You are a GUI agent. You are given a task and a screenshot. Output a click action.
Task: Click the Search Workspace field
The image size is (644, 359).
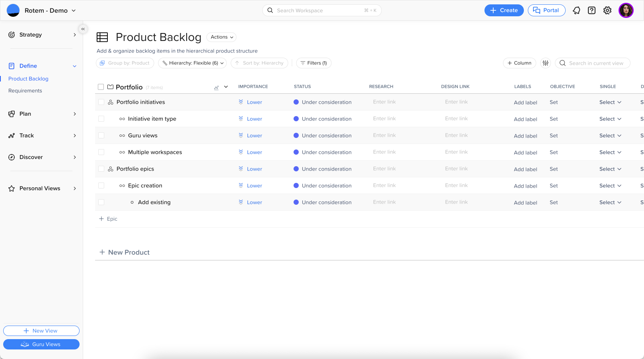tap(321, 10)
